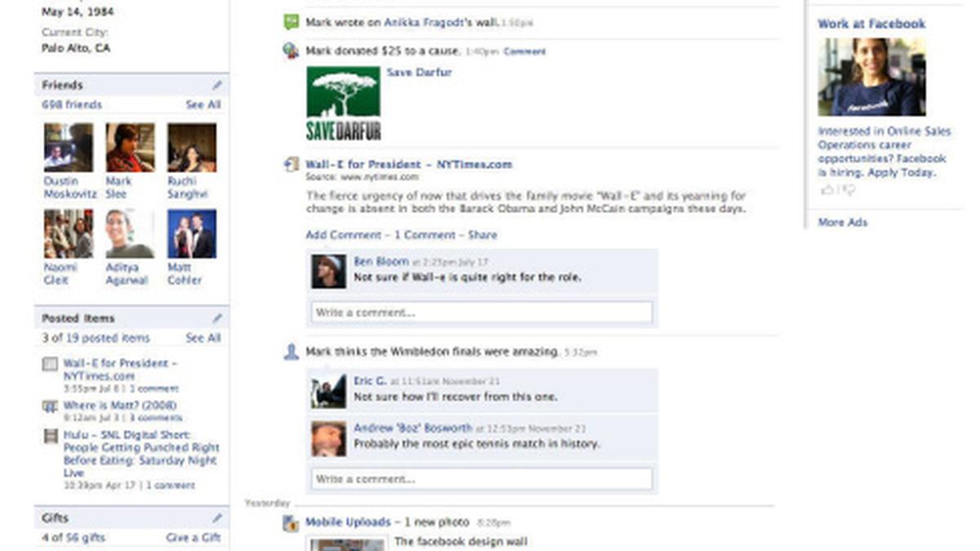Click comment field below Andrew Bosworth's comment

[482, 478]
